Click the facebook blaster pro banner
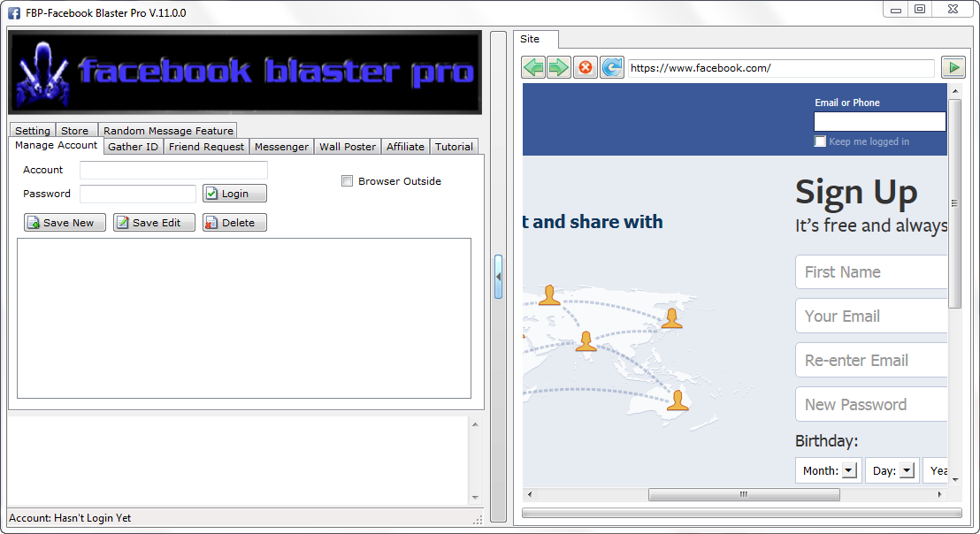This screenshot has width=980, height=534. (245, 72)
